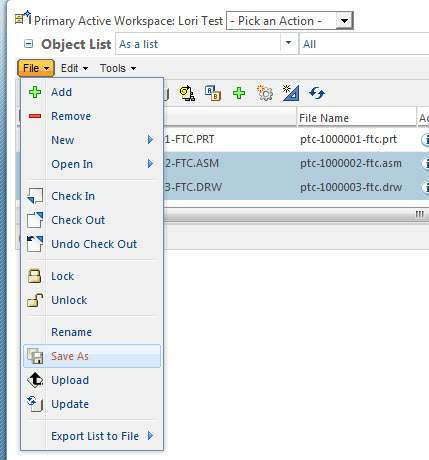Click the green plus Add icon in the menu
429x460 pixels.
click(35, 92)
